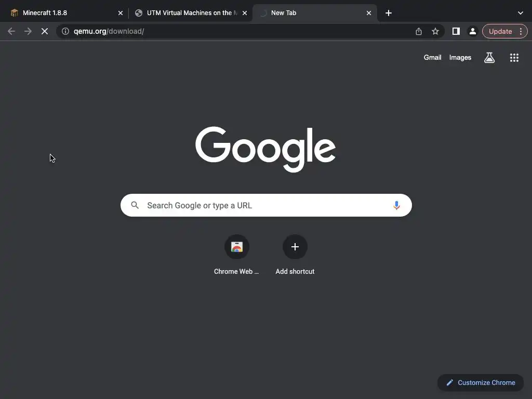Close the Minecraft 1.8.8 tab
Screen dimensions: 532x399
point(121,13)
